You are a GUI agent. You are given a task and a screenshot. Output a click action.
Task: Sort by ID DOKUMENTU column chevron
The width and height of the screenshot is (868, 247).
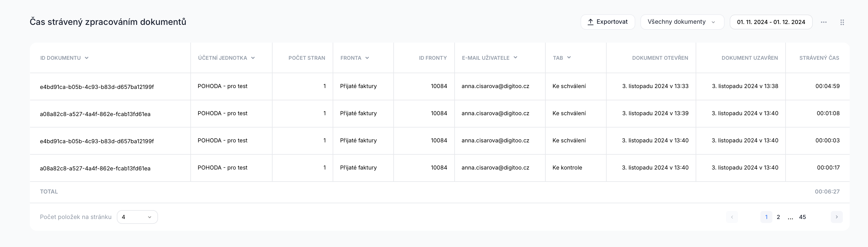86,58
